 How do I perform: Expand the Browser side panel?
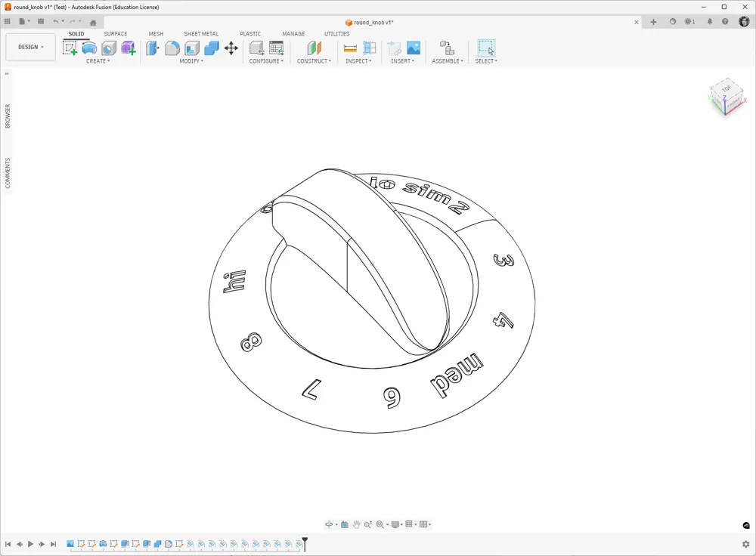[x=8, y=116]
